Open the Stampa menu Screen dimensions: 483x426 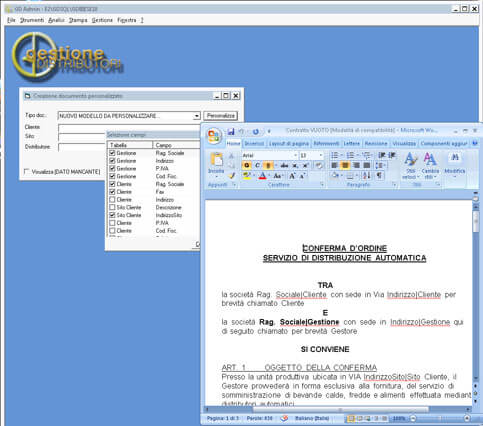(x=78, y=20)
